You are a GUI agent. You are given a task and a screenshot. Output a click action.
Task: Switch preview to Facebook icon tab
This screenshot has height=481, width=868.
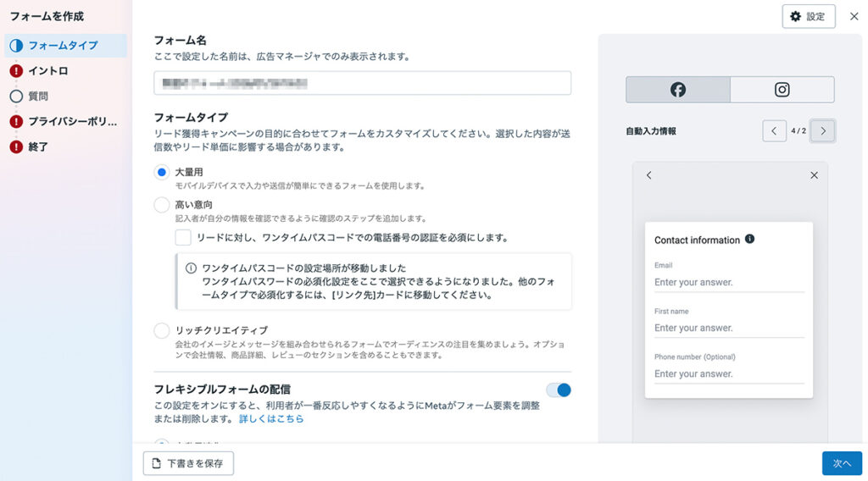(677, 90)
